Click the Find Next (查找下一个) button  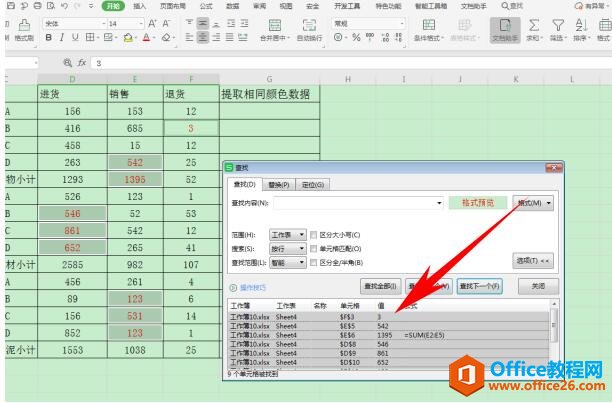tap(479, 286)
